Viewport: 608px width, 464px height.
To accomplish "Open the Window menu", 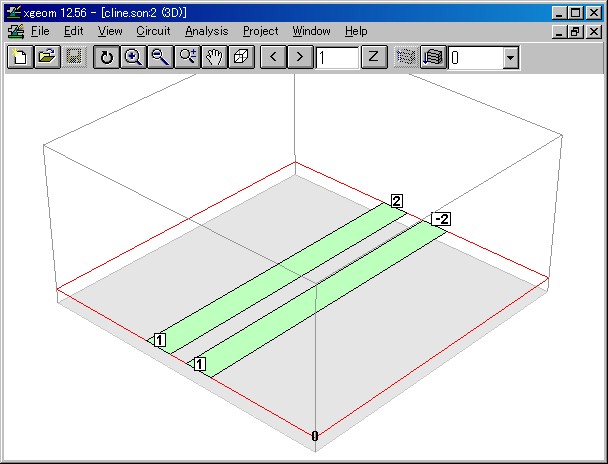I will coord(311,31).
